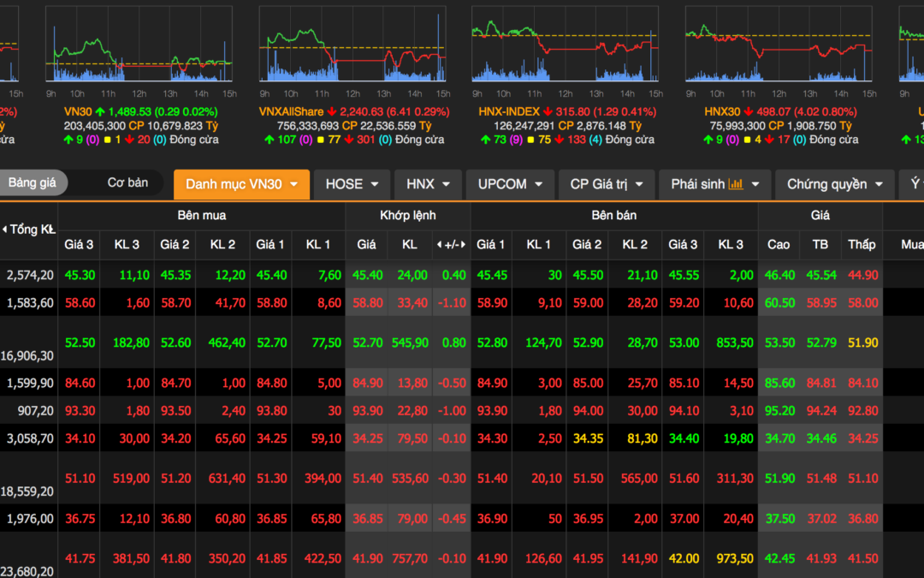Click the red down arrow beside HNX-INDEX value
Image resolution: width=924 pixels, height=578 pixels.
[x=547, y=111]
